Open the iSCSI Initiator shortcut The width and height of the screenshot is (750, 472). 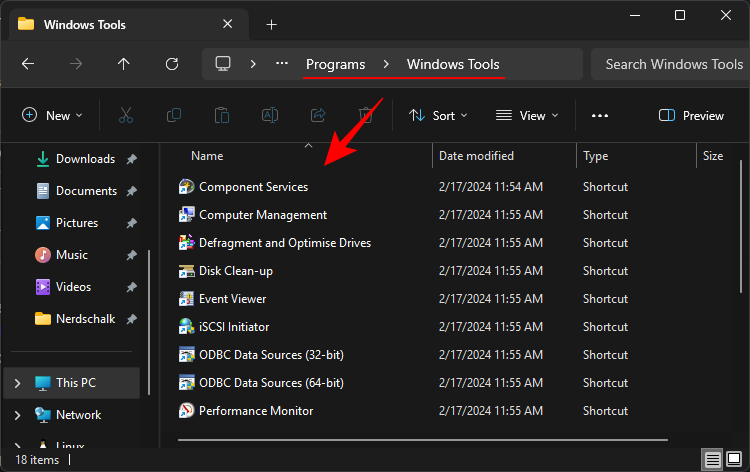233,327
